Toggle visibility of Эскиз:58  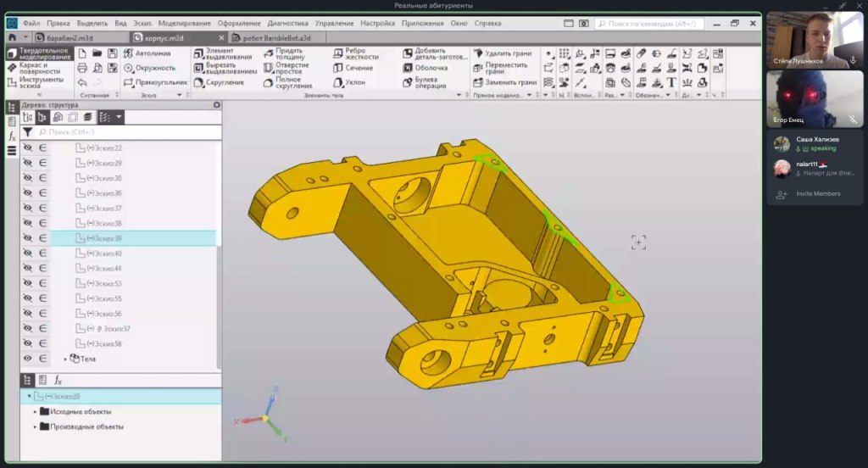27,343
